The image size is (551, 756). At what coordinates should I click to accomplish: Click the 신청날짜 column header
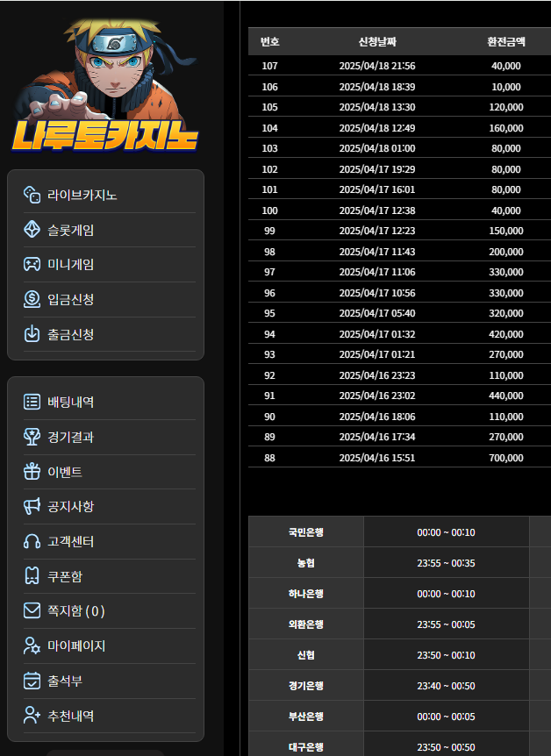376,42
